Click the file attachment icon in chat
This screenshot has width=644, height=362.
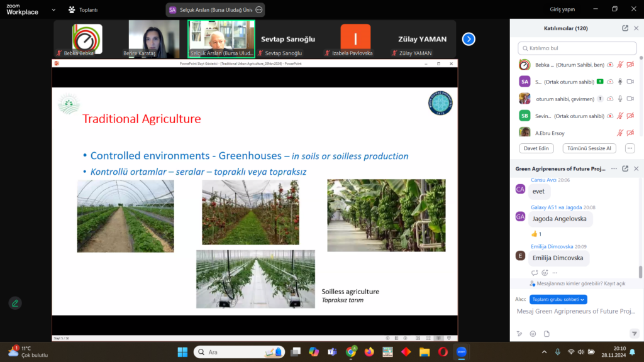(x=546, y=334)
